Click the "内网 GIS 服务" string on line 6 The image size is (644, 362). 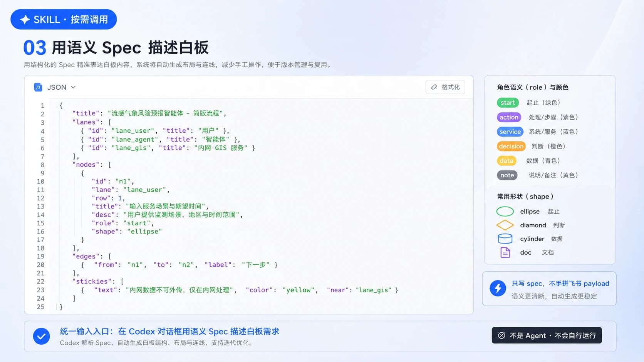click(221, 148)
